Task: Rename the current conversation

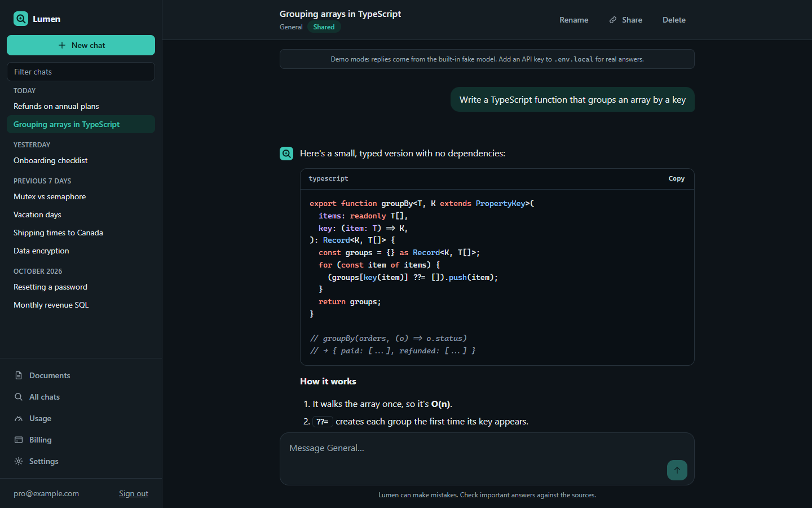Action: tap(573, 20)
